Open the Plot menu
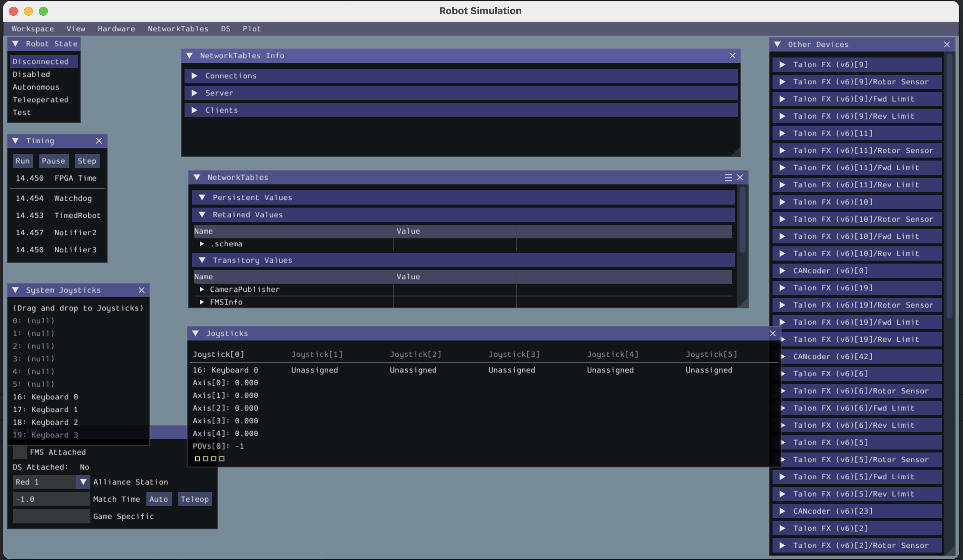963x560 pixels. point(251,29)
